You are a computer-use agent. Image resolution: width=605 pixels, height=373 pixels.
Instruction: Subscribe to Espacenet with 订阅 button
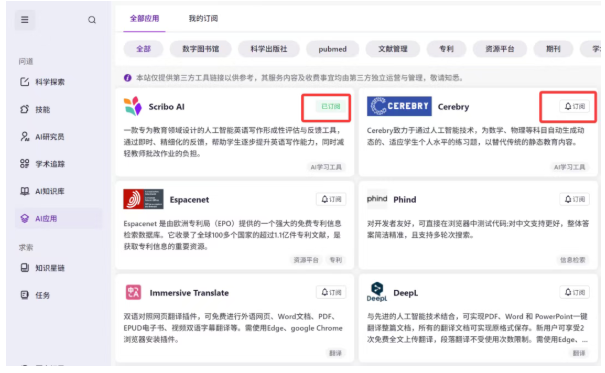pos(331,199)
